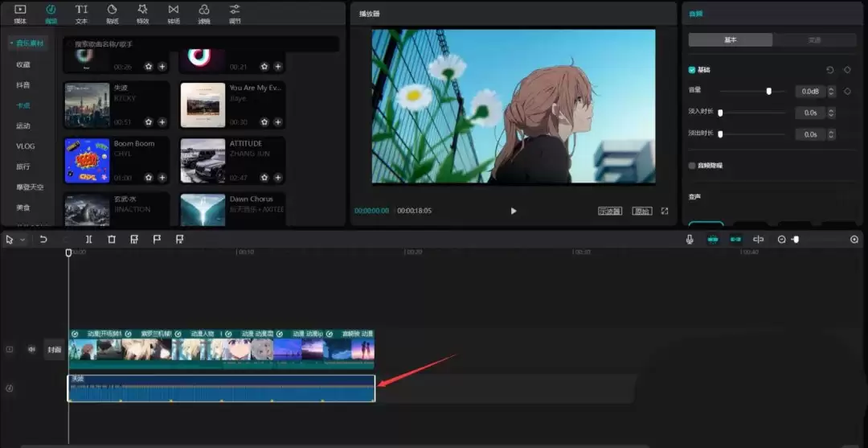This screenshot has height=448, width=868.
Task: Click the split clip tool in timeline toolbar
Action: [x=89, y=240]
